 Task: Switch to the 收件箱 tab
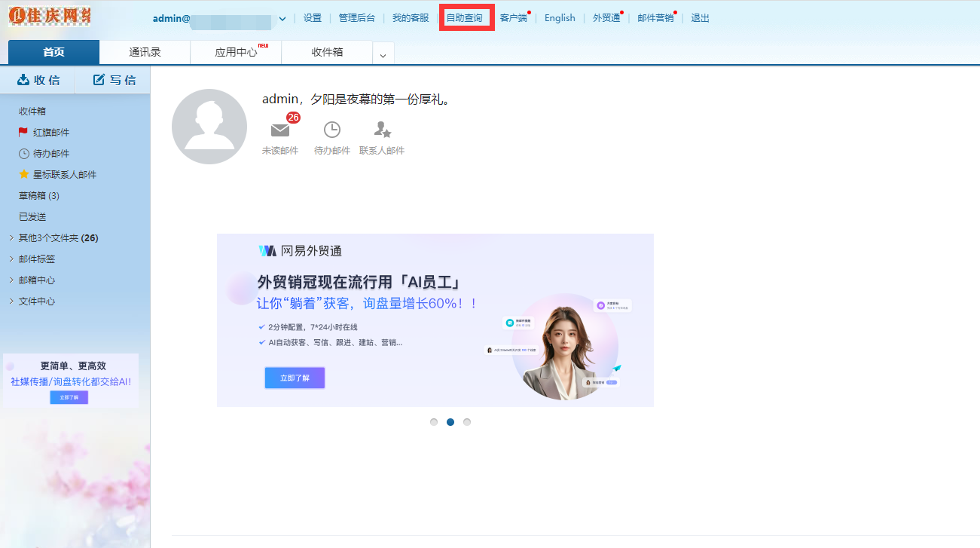(x=327, y=52)
